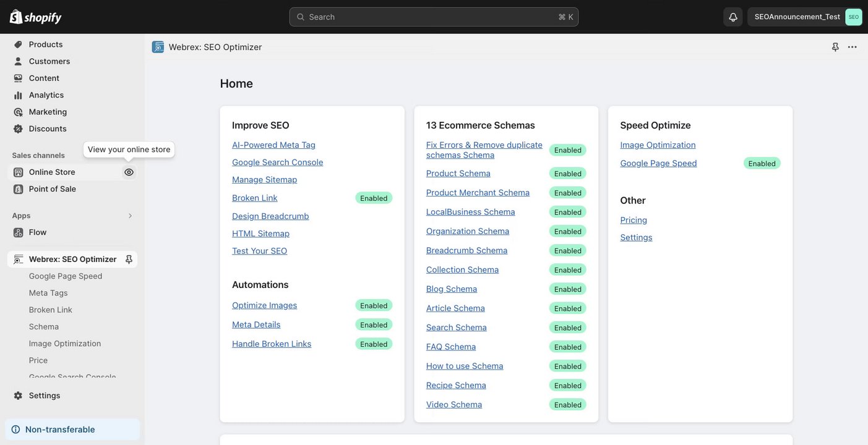View online store via eye icon

pos(129,172)
